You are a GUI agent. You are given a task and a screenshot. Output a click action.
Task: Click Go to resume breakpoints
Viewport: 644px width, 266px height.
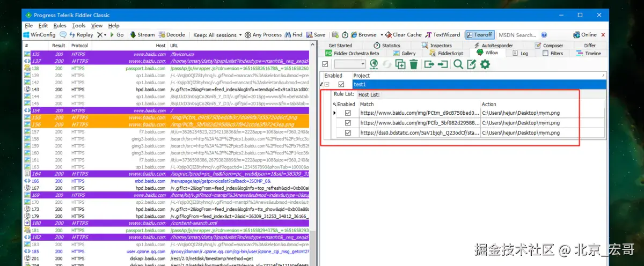point(116,35)
